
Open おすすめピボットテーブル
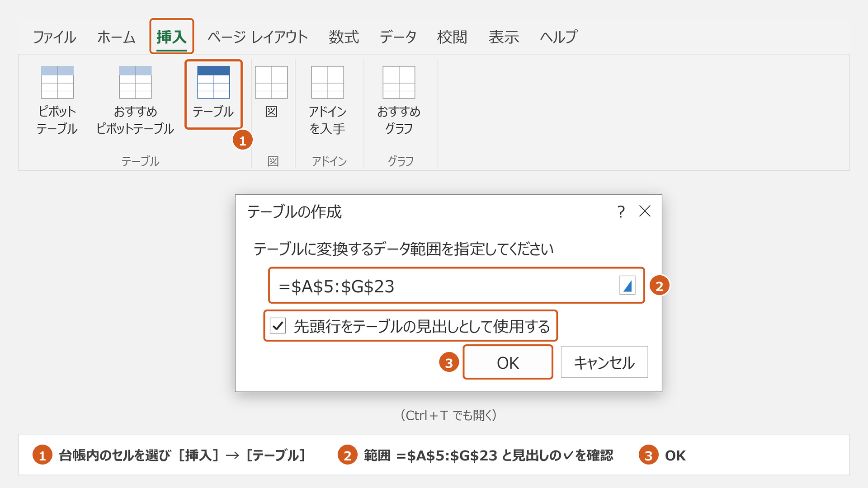pos(135,100)
